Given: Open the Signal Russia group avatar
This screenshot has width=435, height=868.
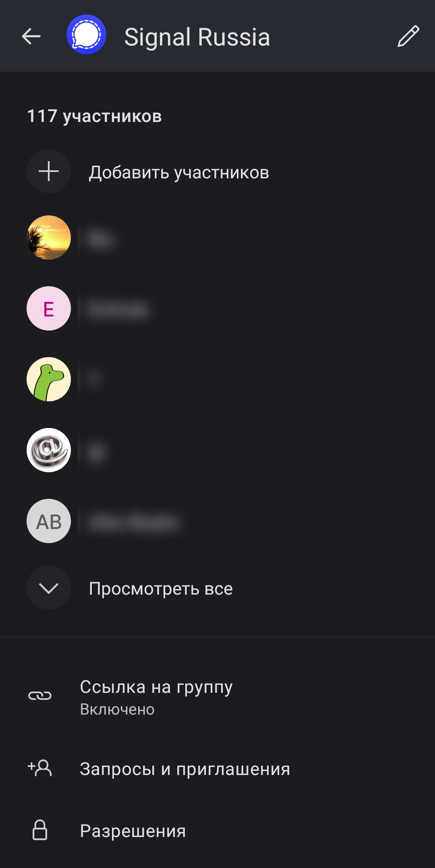Looking at the screenshot, I should (86, 34).
